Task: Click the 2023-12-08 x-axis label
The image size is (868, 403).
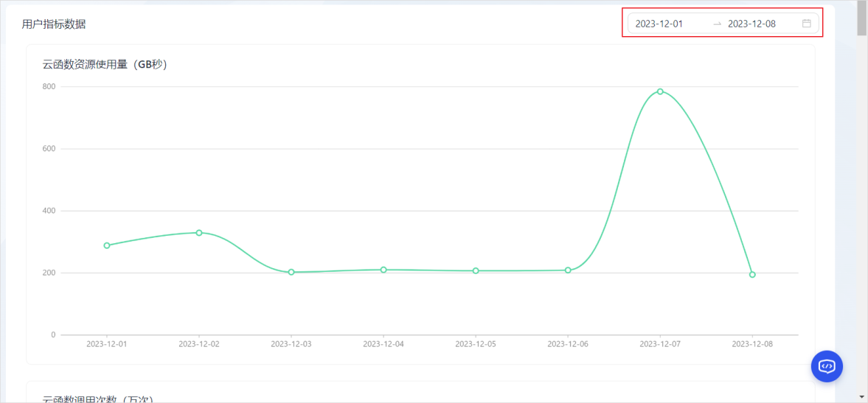Action: (x=752, y=344)
